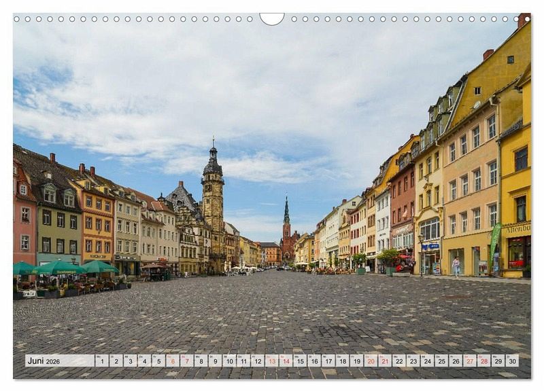This screenshot has height=392, width=544.
Task: Select day 30 at the end of the calendar
Action: click(x=511, y=361)
